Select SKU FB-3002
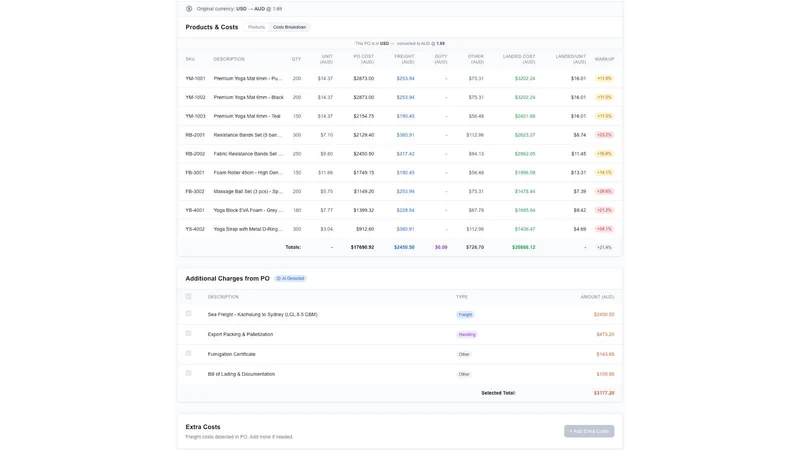The image size is (800, 450). coord(195,192)
